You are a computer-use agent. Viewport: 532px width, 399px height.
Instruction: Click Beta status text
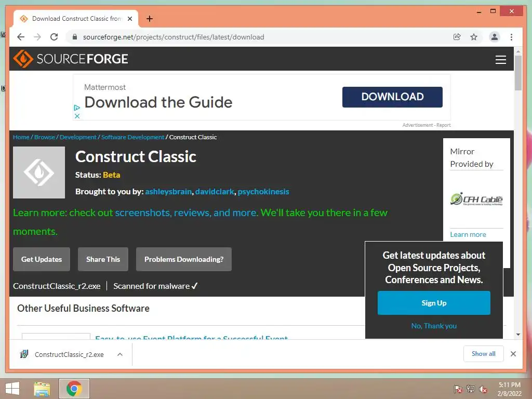[x=111, y=175]
